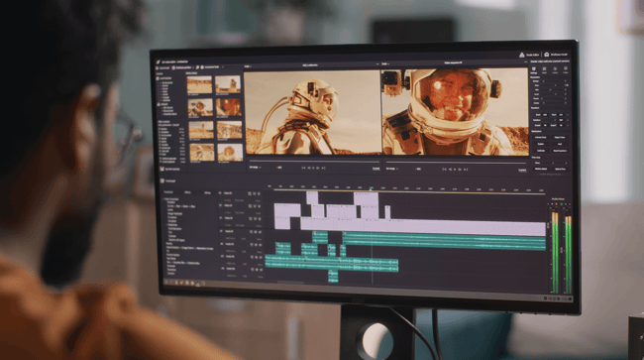Image resolution: width=644 pixels, height=360 pixels.
Task: Open the scale dropdown above the right preview
Action: pos(385,64)
